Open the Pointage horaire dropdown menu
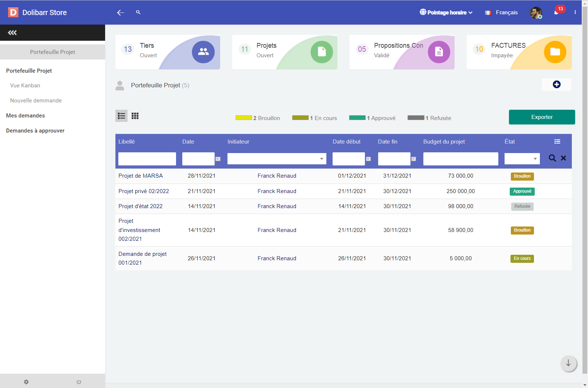Screen dimensions: 588x388 [446, 12]
